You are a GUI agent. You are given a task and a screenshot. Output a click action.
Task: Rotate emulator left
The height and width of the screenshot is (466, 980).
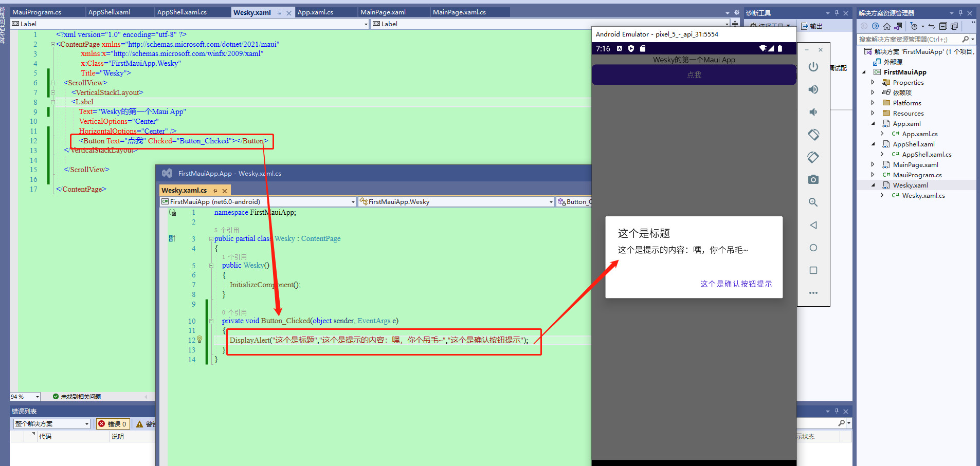813,135
